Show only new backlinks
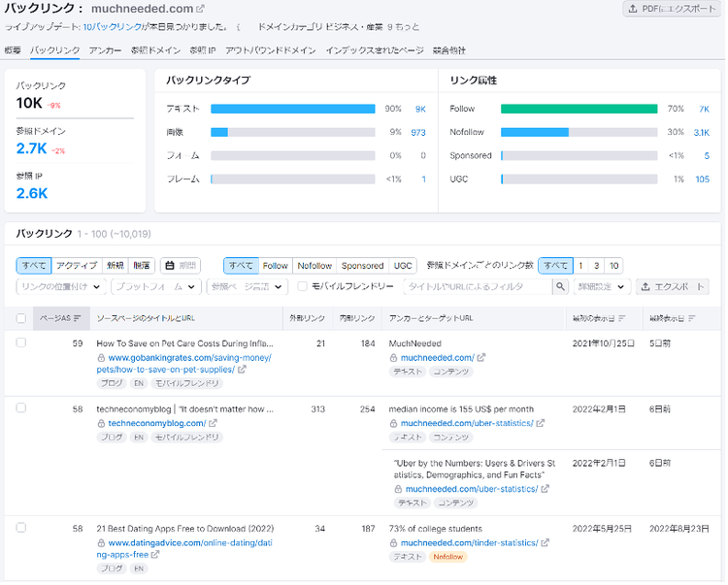 point(116,266)
